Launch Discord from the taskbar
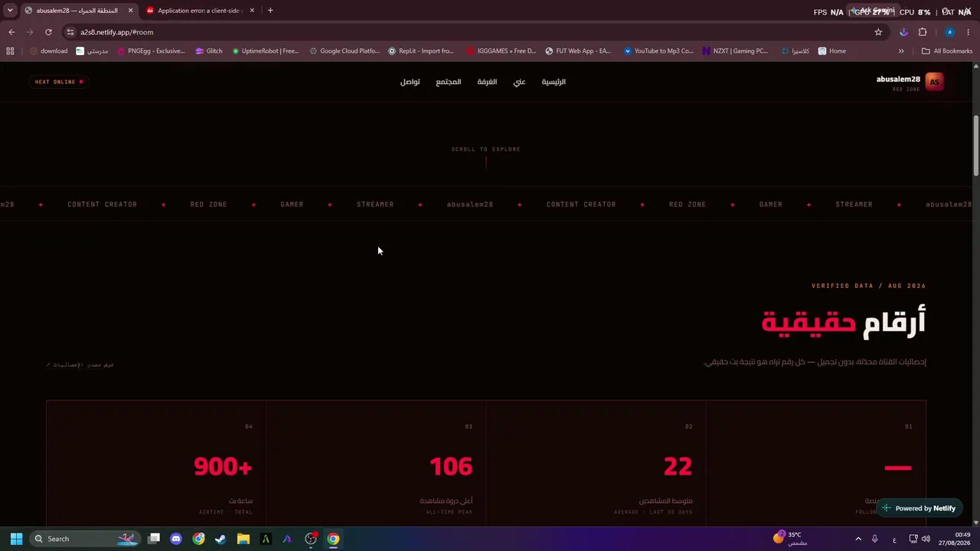Image resolution: width=980 pixels, height=551 pixels. 176,539
